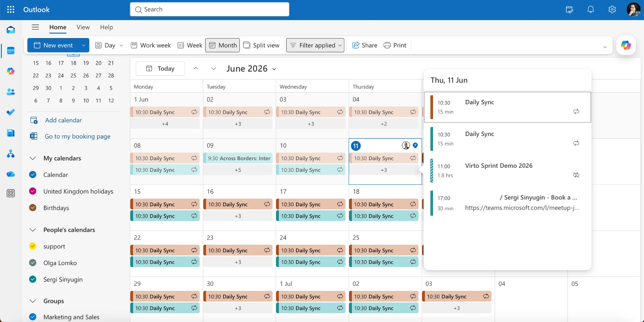The width and height of the screenshot is (644, 322).
Task: Open the OneDrive cloud app icon
Action: tap(11, 174)
